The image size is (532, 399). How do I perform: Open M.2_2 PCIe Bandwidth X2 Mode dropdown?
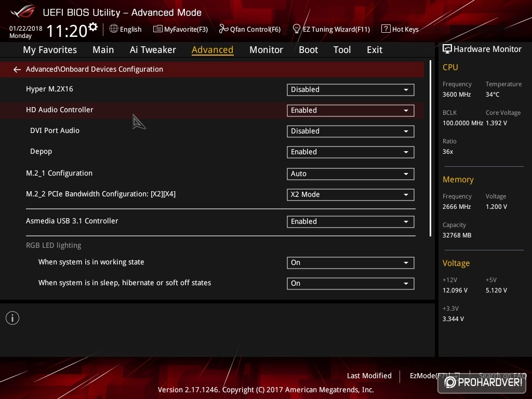coord(351,194)
